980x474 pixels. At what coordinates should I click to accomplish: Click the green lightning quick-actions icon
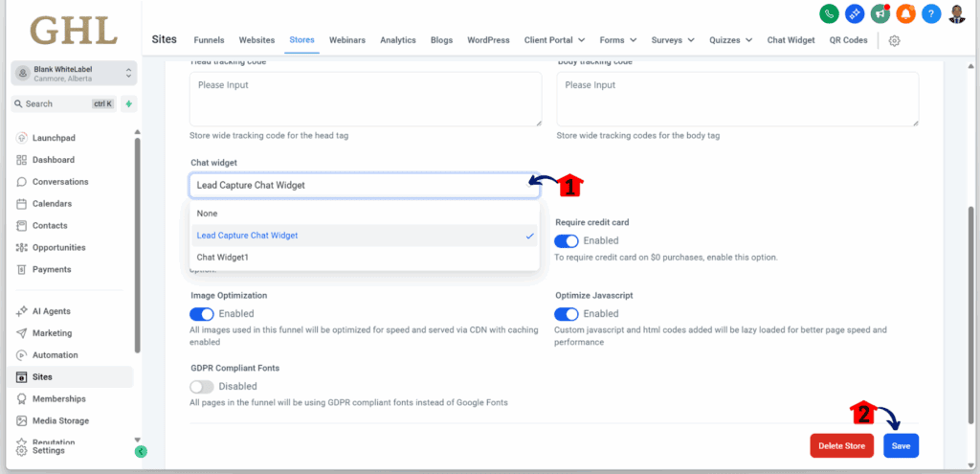(x=129, y=103)
